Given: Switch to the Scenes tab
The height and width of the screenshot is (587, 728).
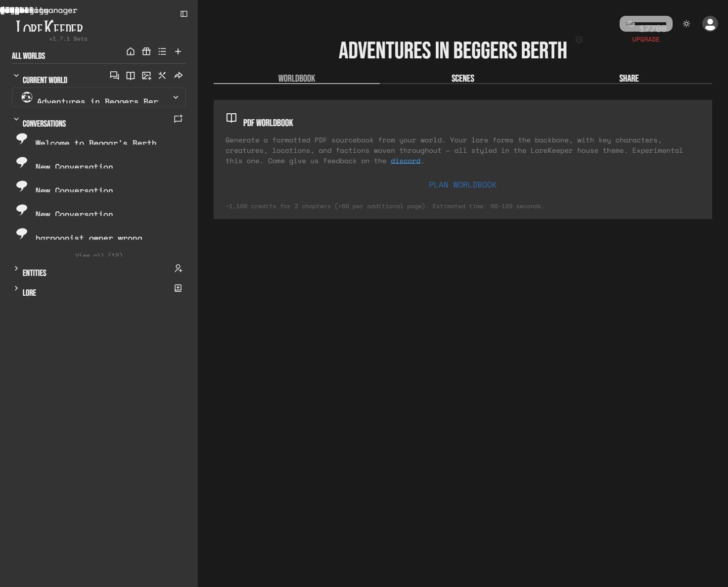Looking at the screenshot, I should click(x=463, y=78).
